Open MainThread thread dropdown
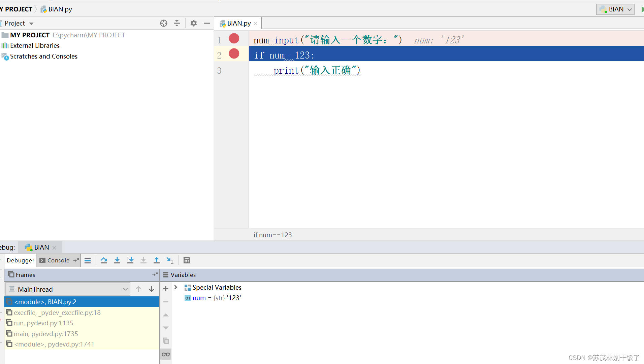Viewport: 644px width, 364px height. tap(68, 289)
